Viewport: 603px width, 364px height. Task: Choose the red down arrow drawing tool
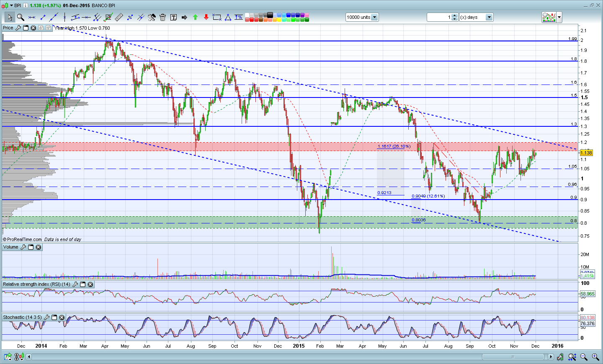(x=206, y=17)
